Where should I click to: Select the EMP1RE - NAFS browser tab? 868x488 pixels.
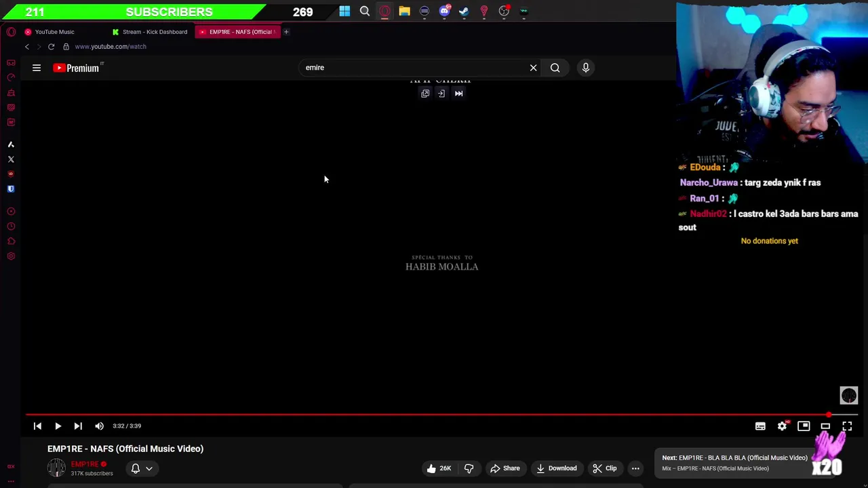237,32
